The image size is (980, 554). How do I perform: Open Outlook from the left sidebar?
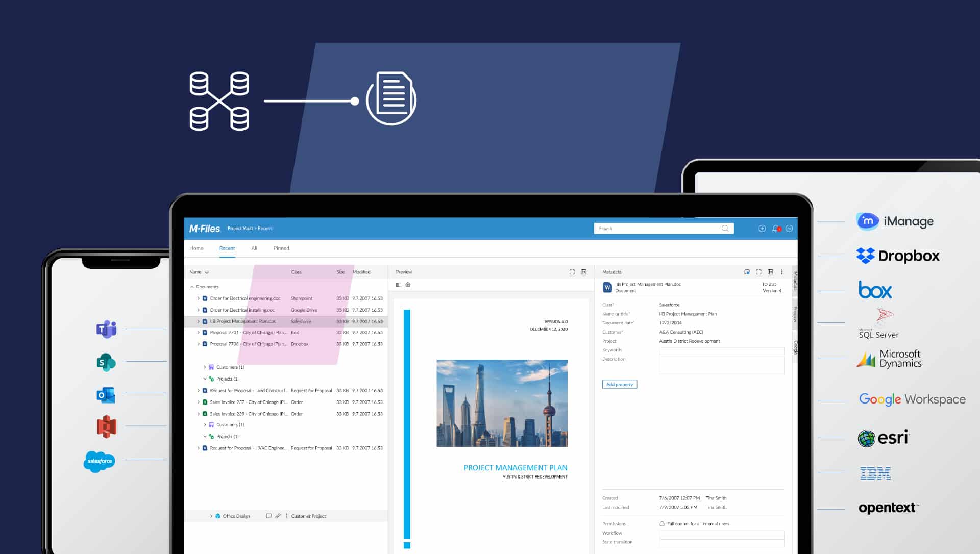click(x=105, y=395)
